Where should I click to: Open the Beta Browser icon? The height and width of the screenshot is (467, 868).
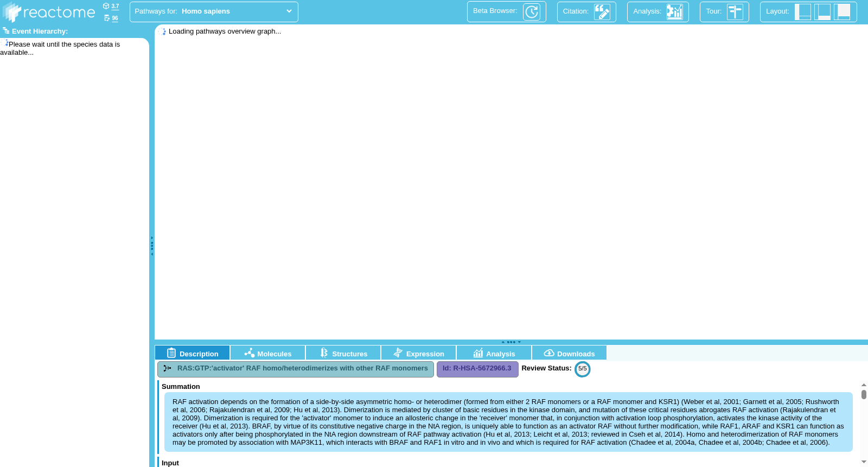532,11
